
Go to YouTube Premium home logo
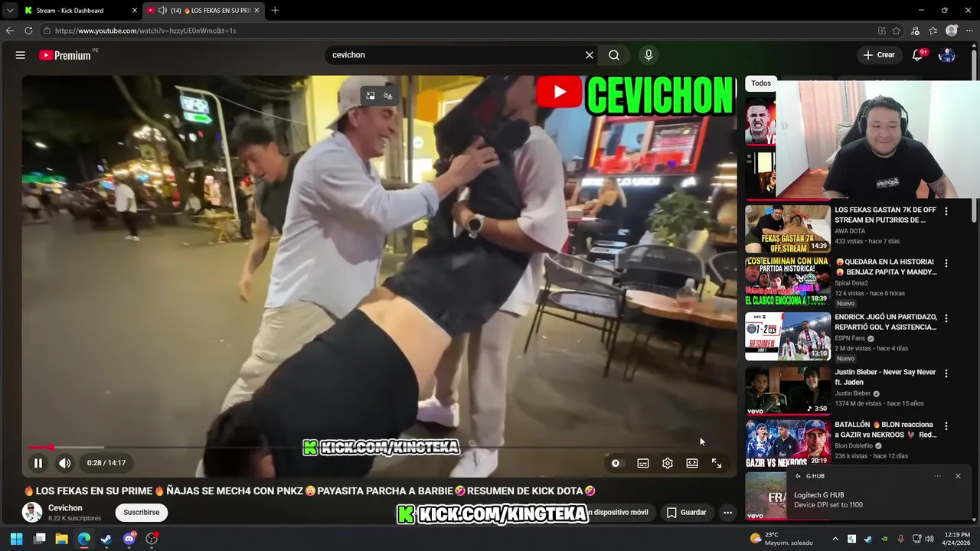(65, 55)
